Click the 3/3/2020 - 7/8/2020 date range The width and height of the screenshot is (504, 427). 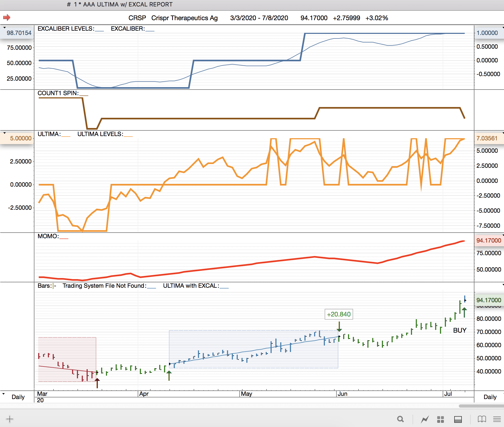coord(259,18)
